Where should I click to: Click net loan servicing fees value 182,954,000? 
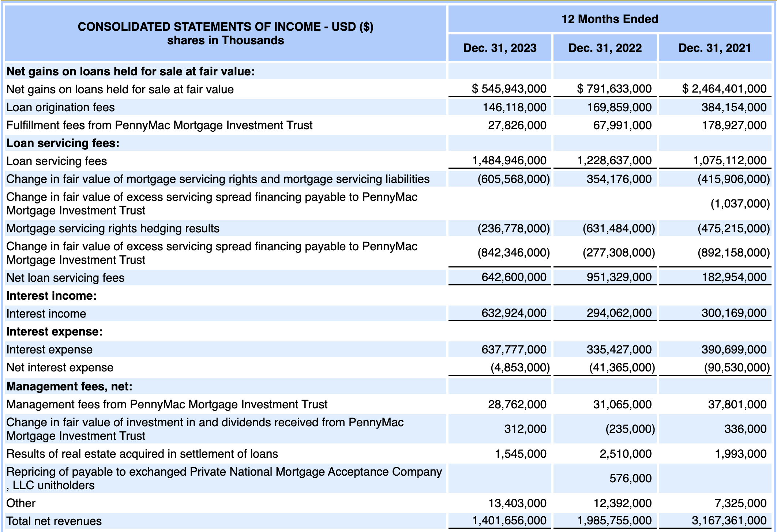coord(734,277)
